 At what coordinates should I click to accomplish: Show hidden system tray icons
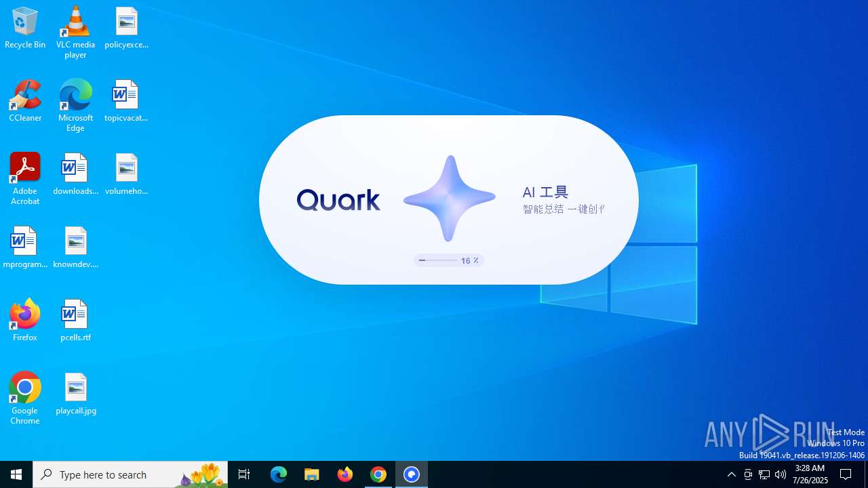(732, 474)
